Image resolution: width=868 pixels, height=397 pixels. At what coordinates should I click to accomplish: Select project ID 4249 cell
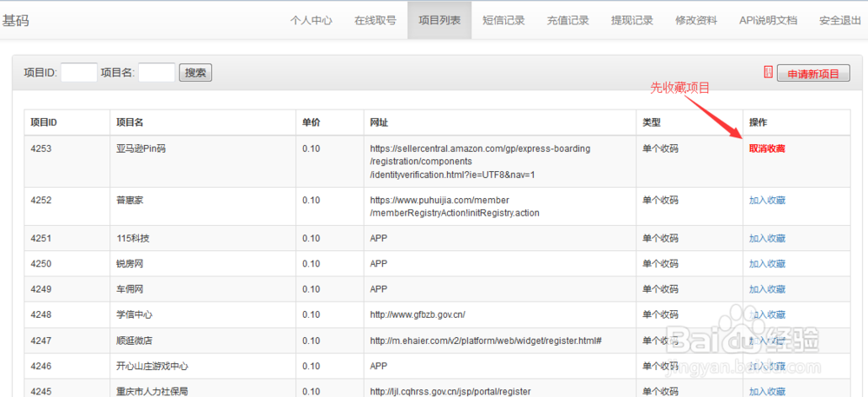[41, 289]
